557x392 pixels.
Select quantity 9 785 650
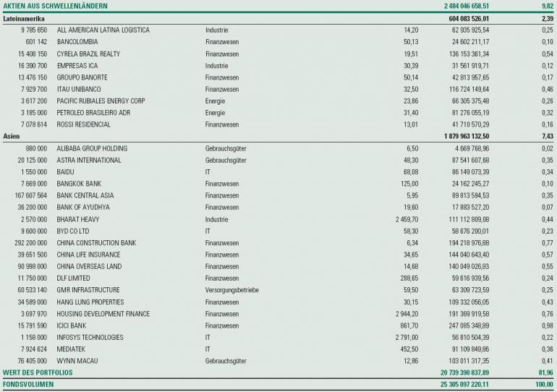[34, 30]
